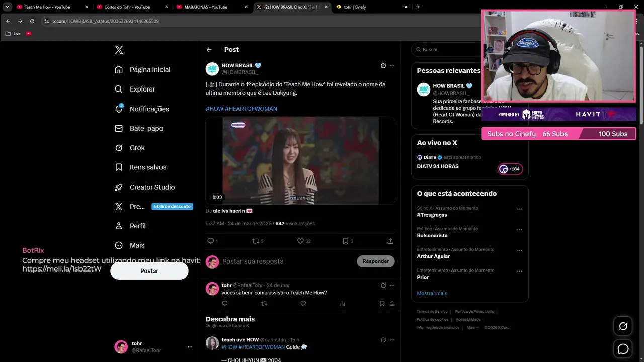644x362 pixels.
Task: Switch to Cortes do Tohr YouTube tab
Action: tap(132, 7)
